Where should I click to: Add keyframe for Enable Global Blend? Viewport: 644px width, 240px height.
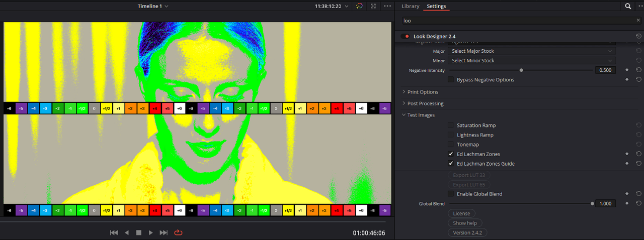tap(627, 193)
